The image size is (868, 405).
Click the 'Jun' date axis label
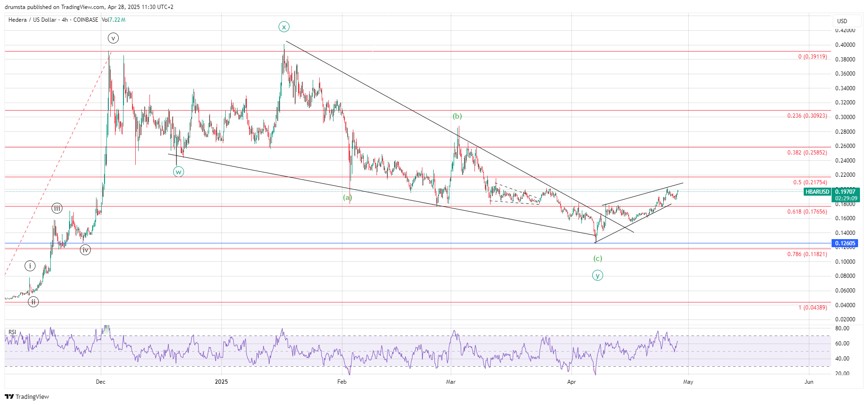coord(809,382)
